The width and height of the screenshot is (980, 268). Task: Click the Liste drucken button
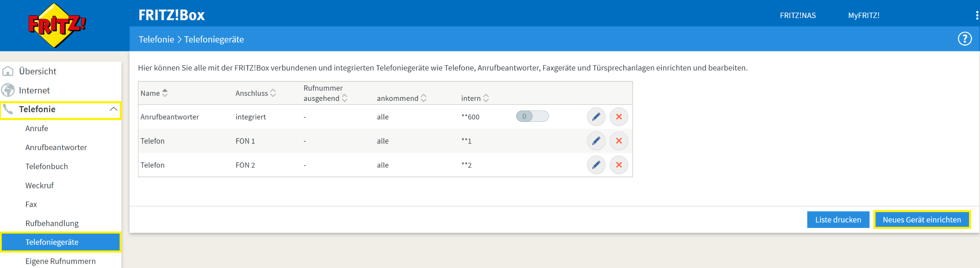pyautogui.click(x=838, y=220)
